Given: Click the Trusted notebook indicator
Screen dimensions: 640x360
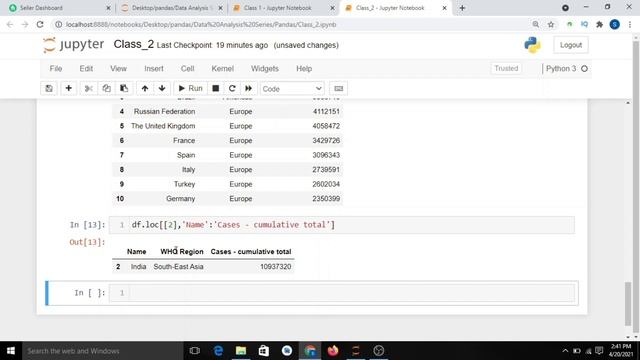Looking at the screenshot, I should pyautogui.click(x=506, y=69).
